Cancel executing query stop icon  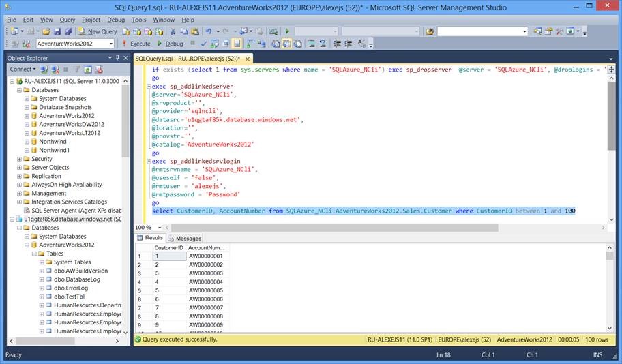coord(192,43)
